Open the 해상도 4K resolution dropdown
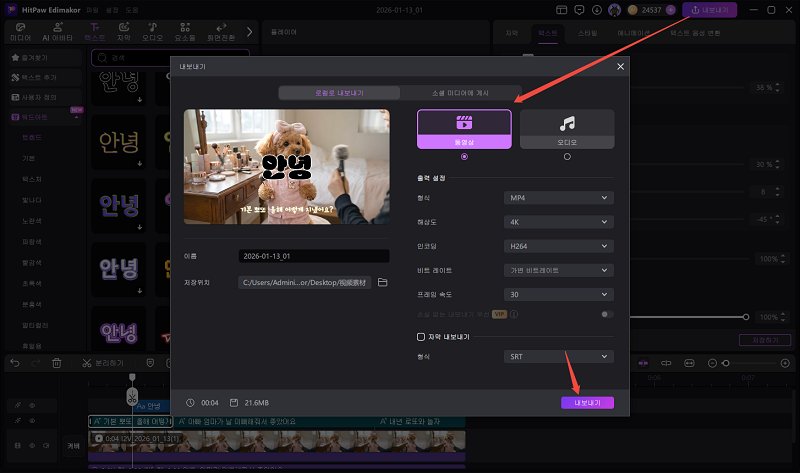 tap(558, 221)
